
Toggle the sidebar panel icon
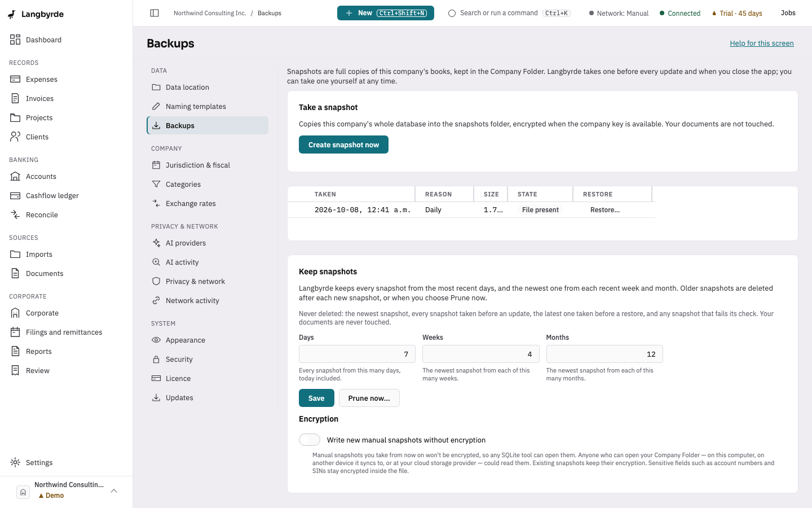(155, 13)
